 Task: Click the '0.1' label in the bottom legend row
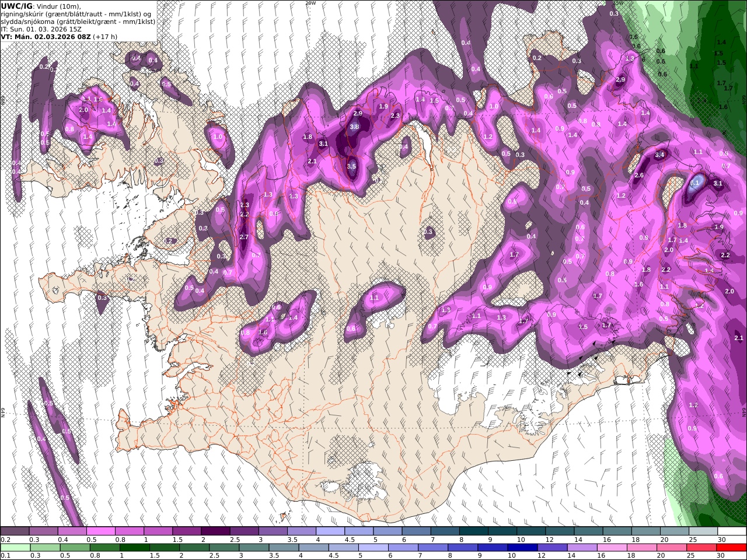point(5,556)
